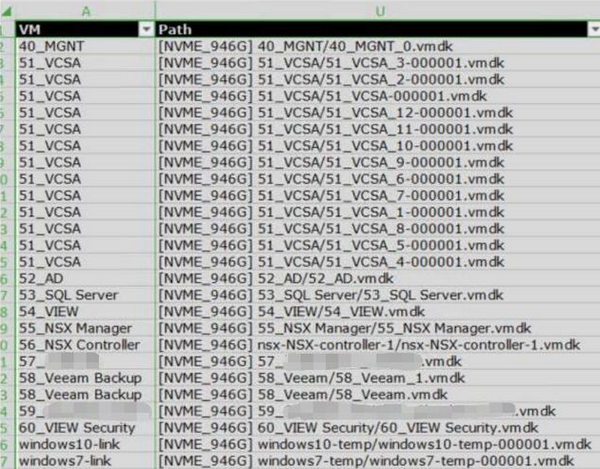Viewport: 600px width, 469px height.
Task: Select column U header
Action: pos(379,11)
